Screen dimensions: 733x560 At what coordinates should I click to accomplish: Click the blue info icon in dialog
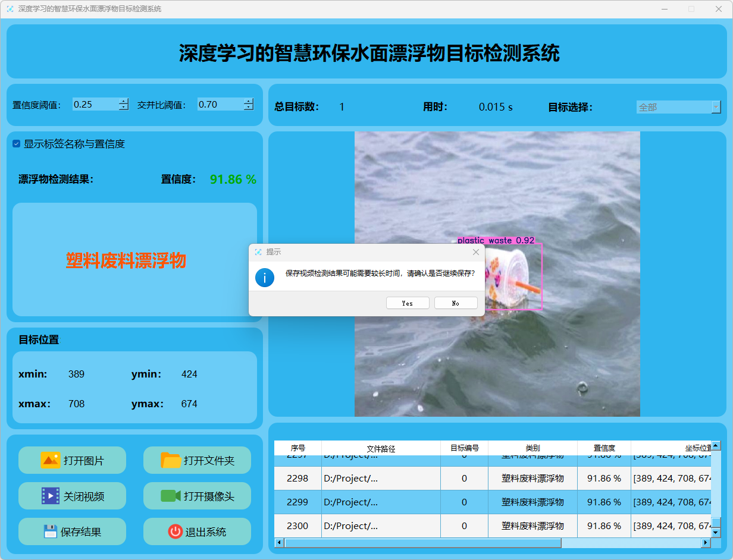click(x=265, y=277)
